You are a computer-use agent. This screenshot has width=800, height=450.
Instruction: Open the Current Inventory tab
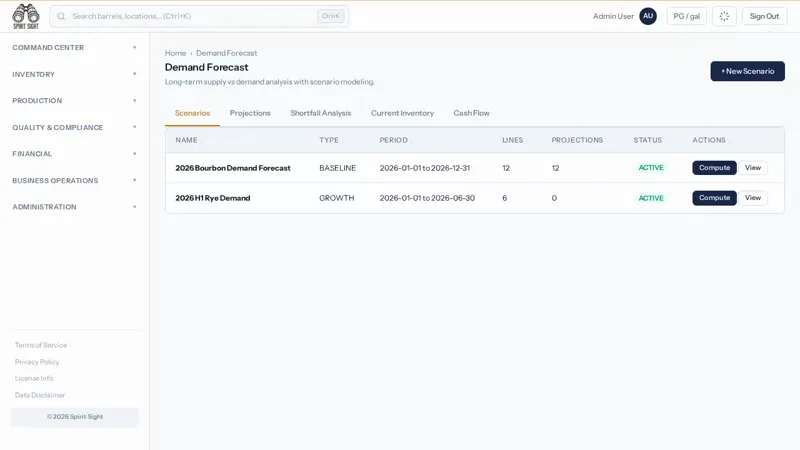pyautogui.click(x=402, y=113)
